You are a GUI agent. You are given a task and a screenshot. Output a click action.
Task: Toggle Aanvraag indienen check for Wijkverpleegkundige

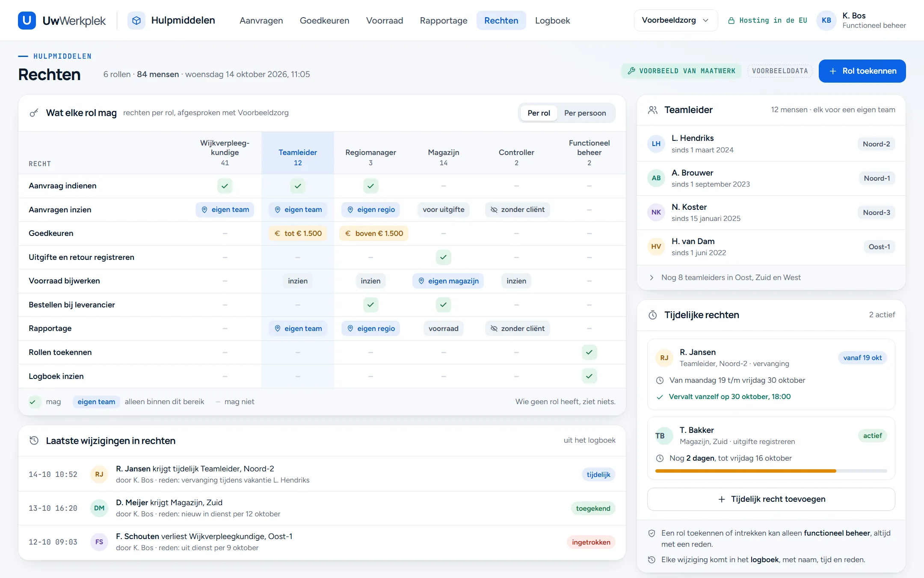pos(225,186)
